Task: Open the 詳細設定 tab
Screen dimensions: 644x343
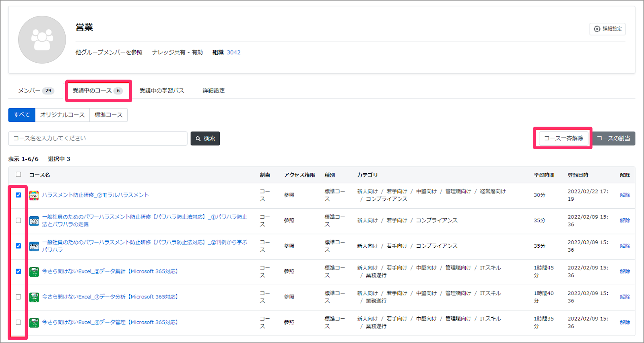Action: 214,90
